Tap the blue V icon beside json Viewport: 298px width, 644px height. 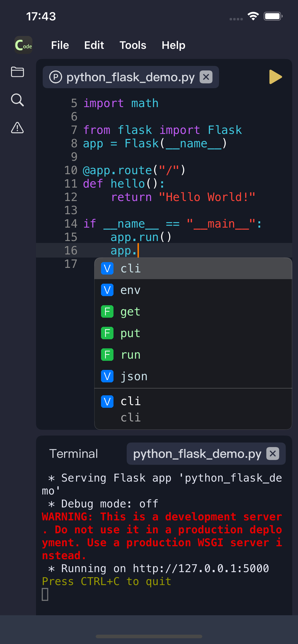(x=107, y=376)
